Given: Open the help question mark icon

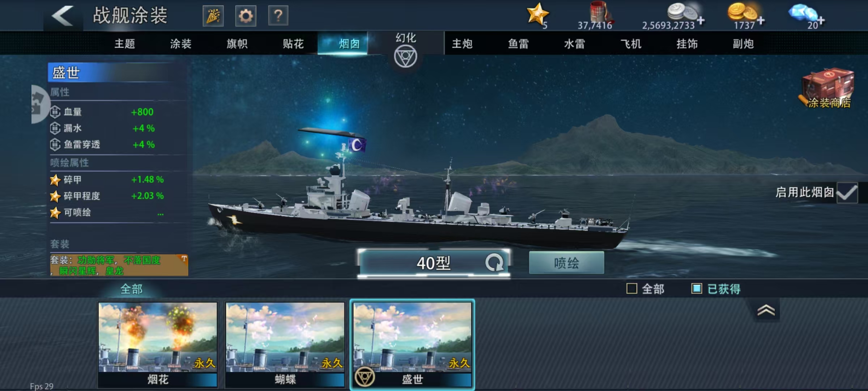Looking at the screenshot, I should tap(278, 16).
